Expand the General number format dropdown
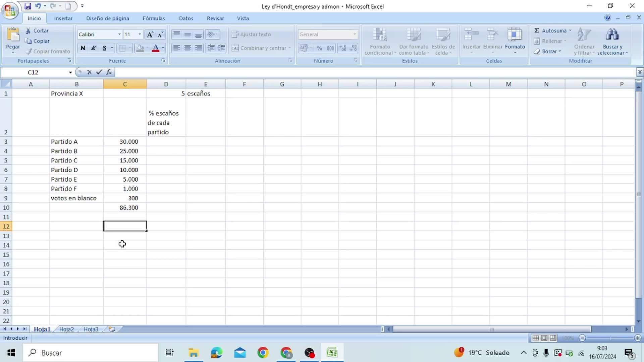 [x=355, y=34]
